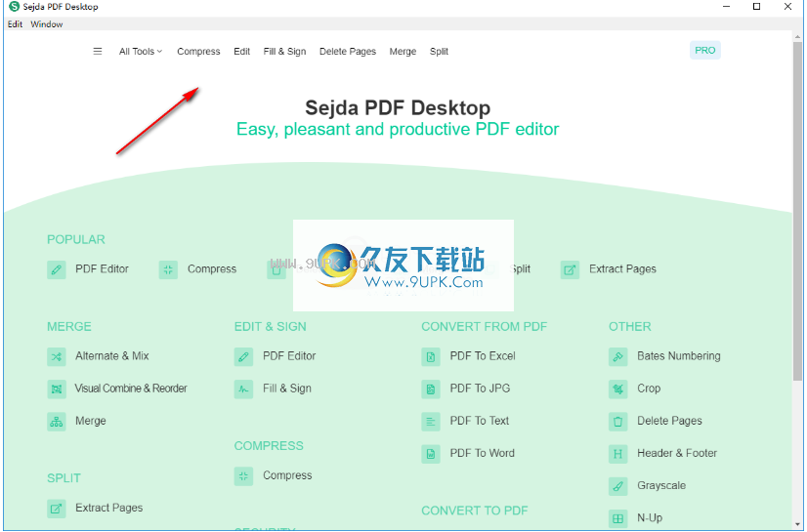Open the Bates Numbering link
Screen dimensions: 807x532
click(x=679, y=355)
